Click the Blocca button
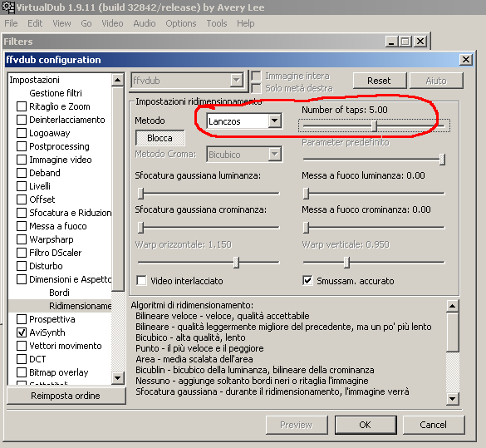The width and height of the screenshot is (486, 448). pos(160,138)
